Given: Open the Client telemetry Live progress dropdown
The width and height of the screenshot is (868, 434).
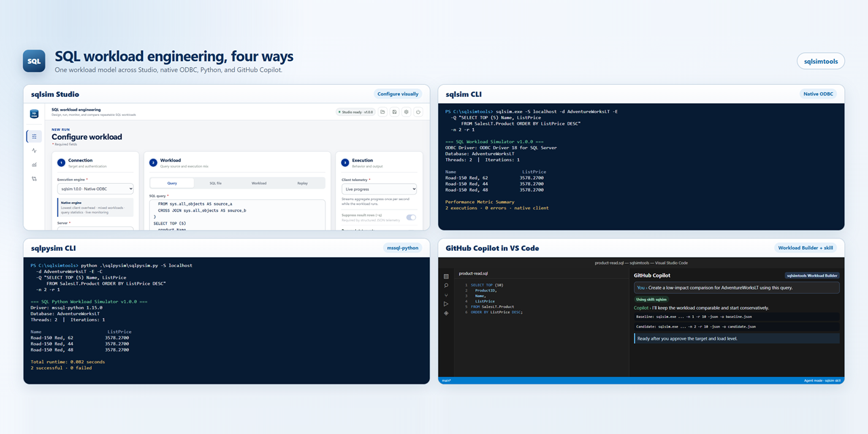Looking at the screenshot, I should tap(379, 189).
